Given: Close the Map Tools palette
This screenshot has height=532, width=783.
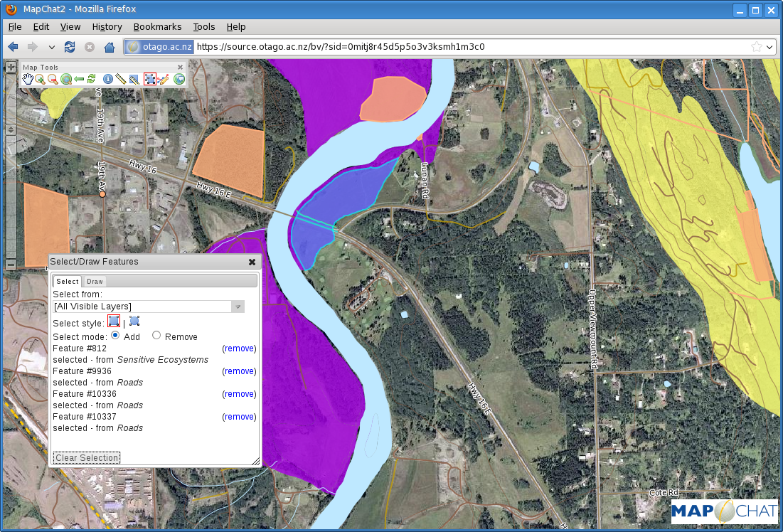Looking at the screenshot, I should click(x=180, y=67).
